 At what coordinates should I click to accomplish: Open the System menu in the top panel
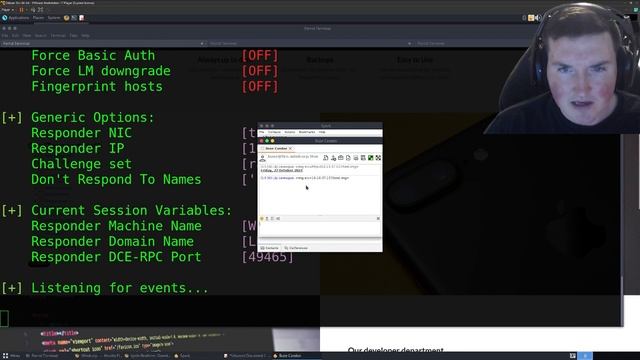(54, 18)
